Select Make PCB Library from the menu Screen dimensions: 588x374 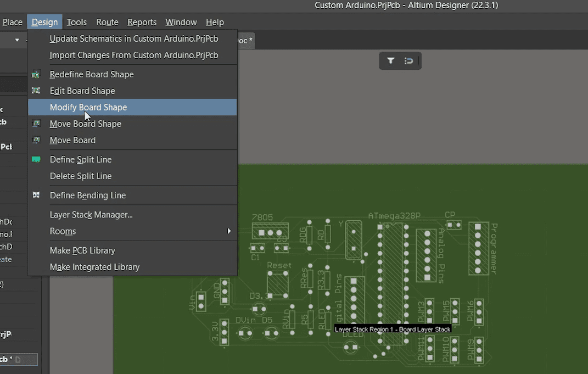pos(82,250)
